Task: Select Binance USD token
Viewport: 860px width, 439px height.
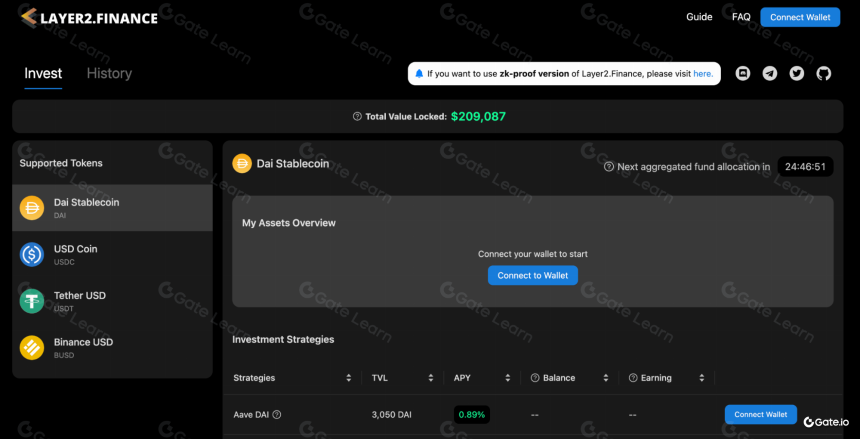Action: (112, 348)
